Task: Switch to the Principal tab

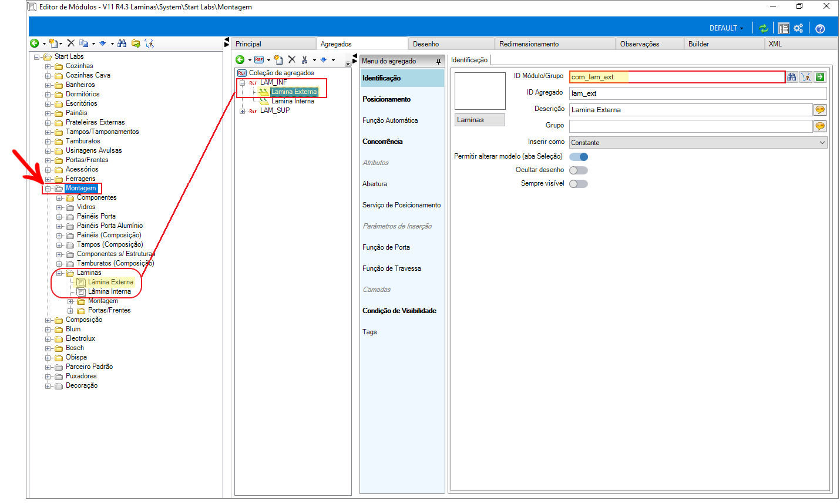Action: tap(274, 44)
